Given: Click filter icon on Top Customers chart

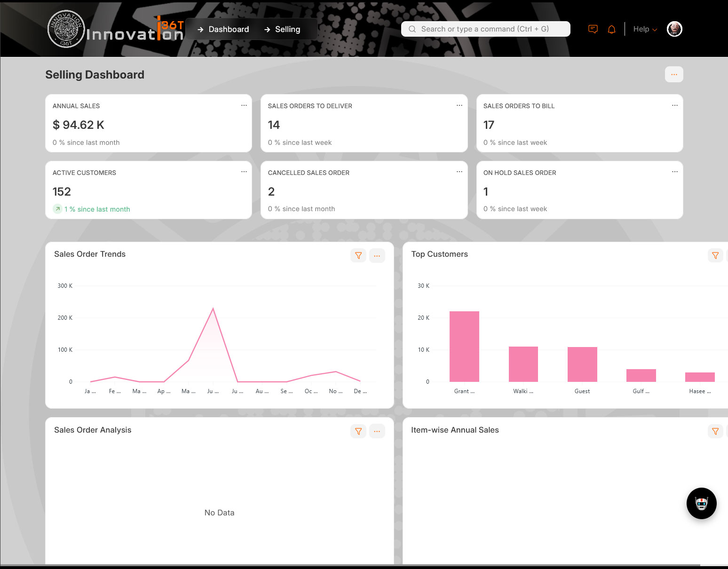Looking at the screenshot, I should click(x=715, y=255).
